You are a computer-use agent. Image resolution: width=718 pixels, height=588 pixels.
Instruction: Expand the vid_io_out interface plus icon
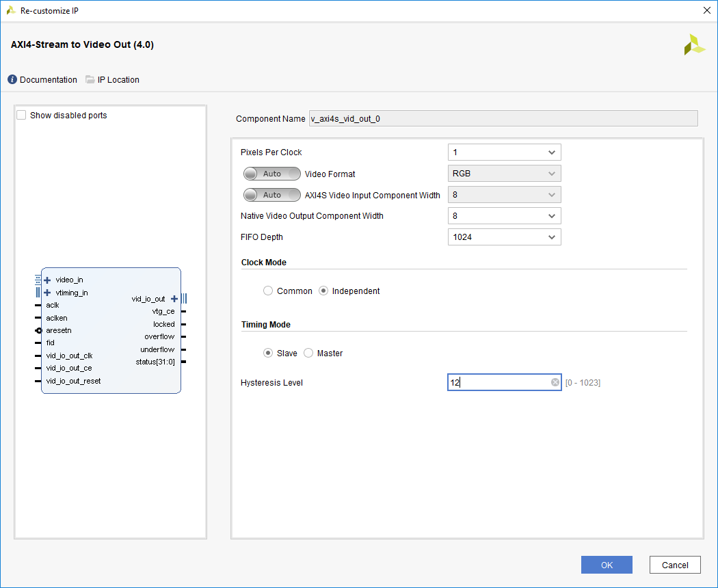click(x=174, y=299)
